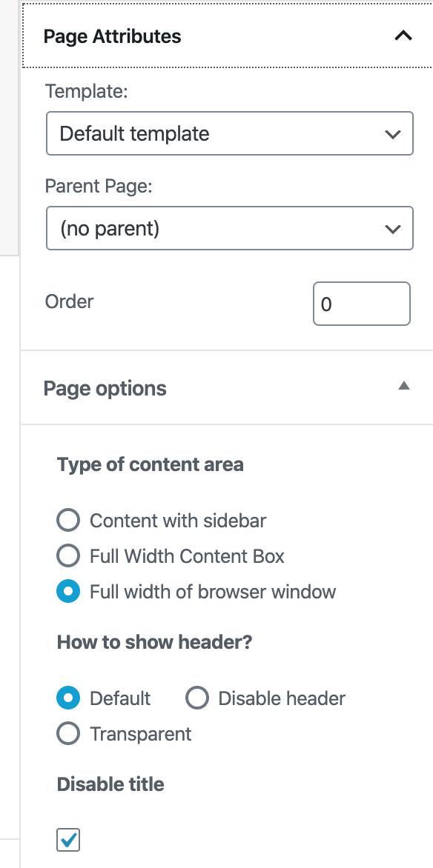This screenshot has height=868, width=433.
Task: Select Content with sidebar radio button
Action: pyautogui.click(x=67, y=520)
